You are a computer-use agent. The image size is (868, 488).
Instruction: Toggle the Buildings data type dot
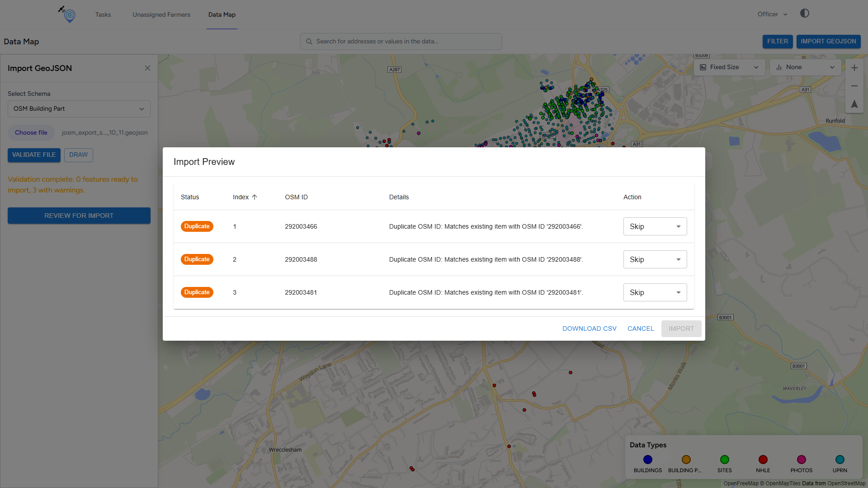point(647,460)
